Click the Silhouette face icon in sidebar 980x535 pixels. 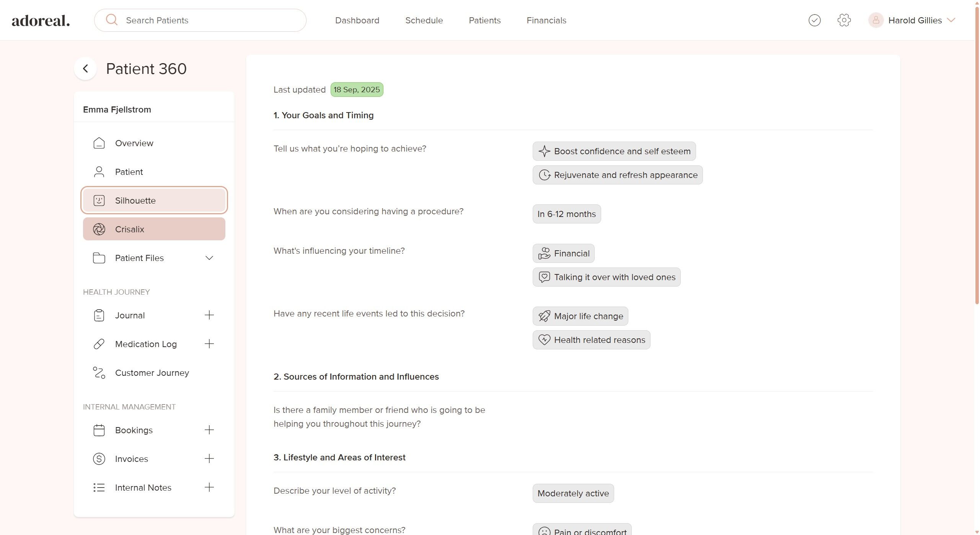[99, 201]
